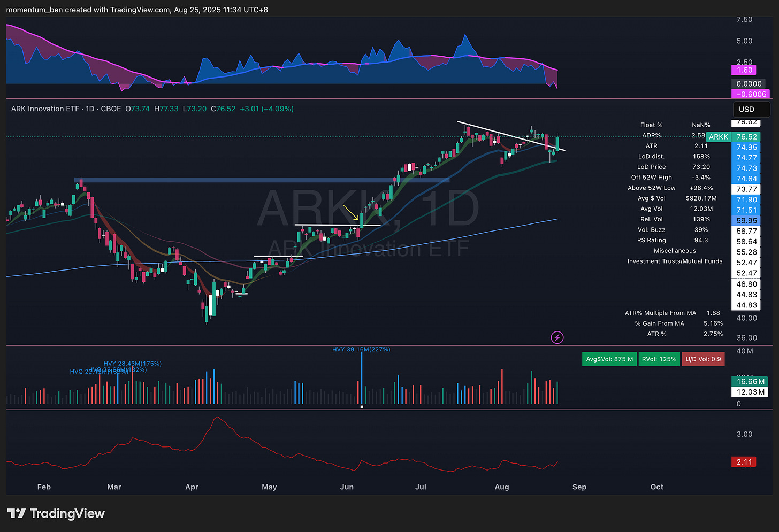
Task: Click the 73.77 price axis label
Action: point(746,189)
